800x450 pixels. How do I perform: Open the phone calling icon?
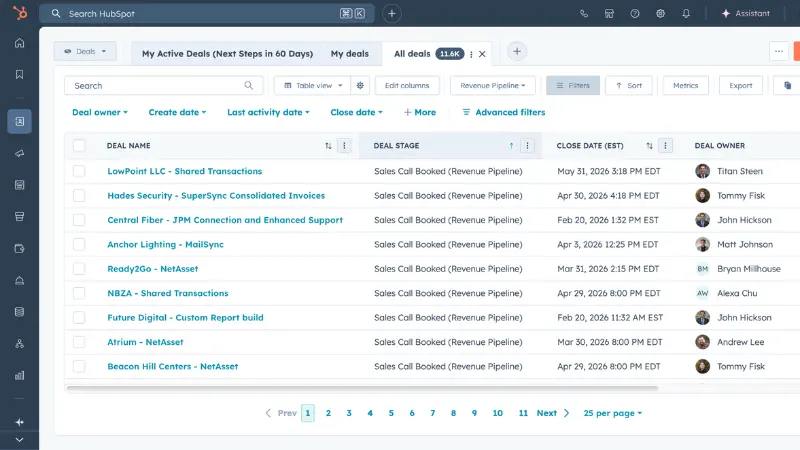(x=584, y=14)
